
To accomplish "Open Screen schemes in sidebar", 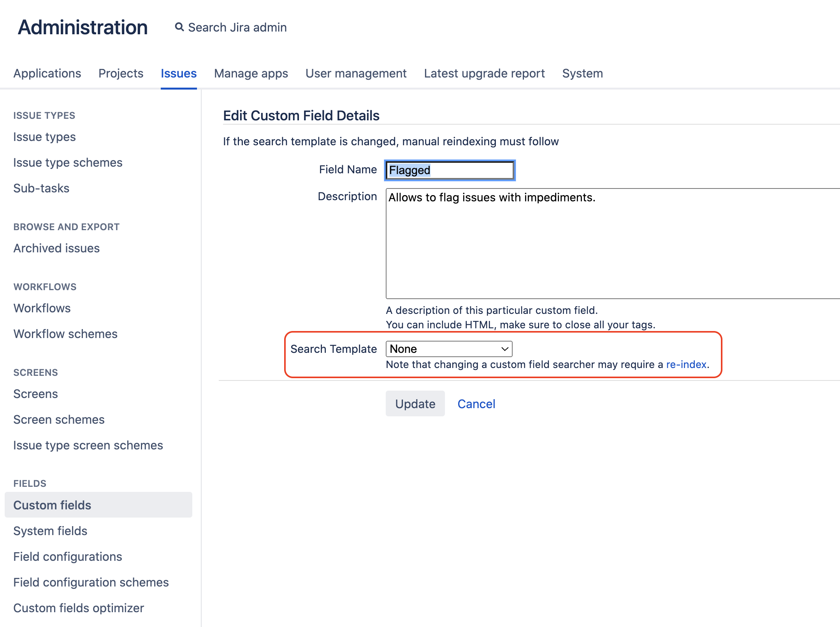I will [59, 419].
